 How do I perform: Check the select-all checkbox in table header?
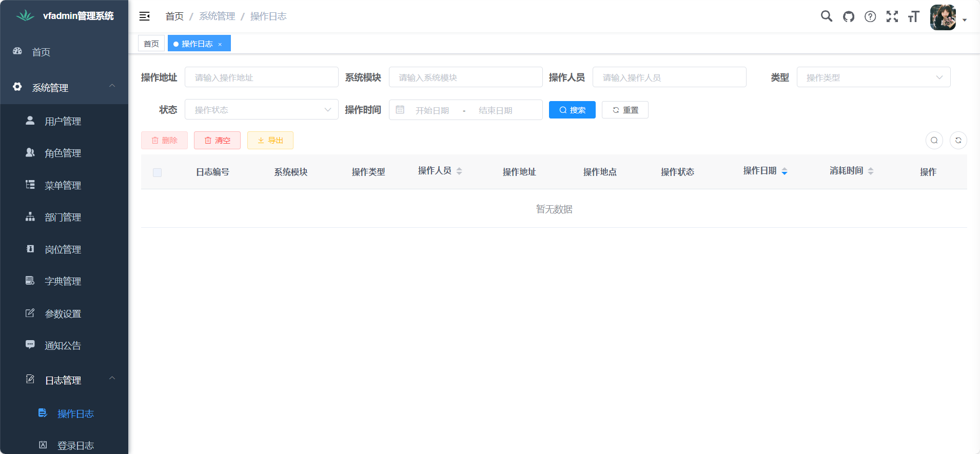(157, 172)
